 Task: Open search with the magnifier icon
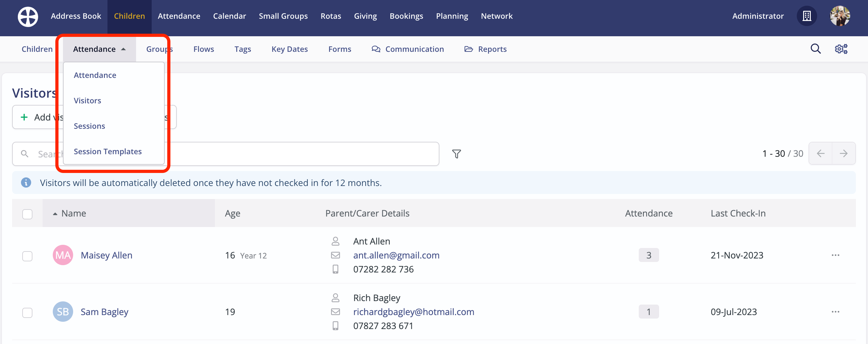816,49
